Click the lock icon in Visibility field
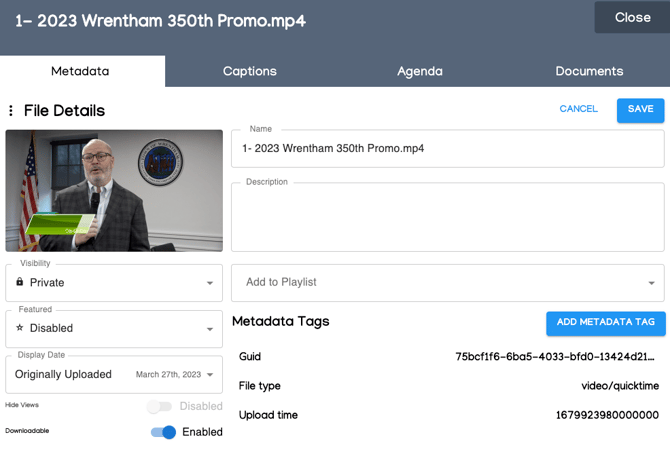The width and height of the screenshot is (670, 454). (x=20, y=283)
